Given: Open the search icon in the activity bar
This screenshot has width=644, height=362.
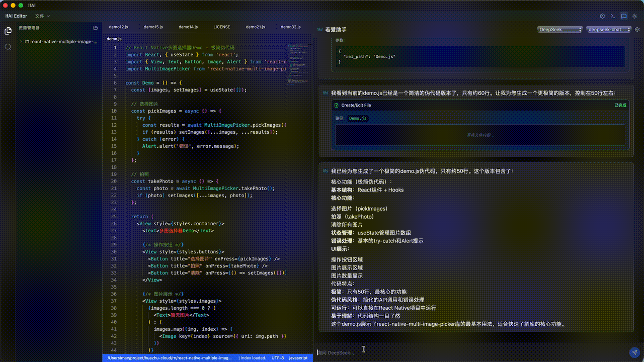Looking at the screenshot, I should 8,47.
